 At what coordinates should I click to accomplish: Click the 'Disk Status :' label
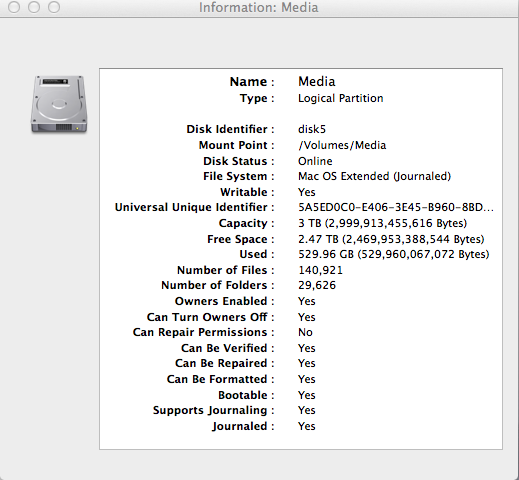pos(239,161)
